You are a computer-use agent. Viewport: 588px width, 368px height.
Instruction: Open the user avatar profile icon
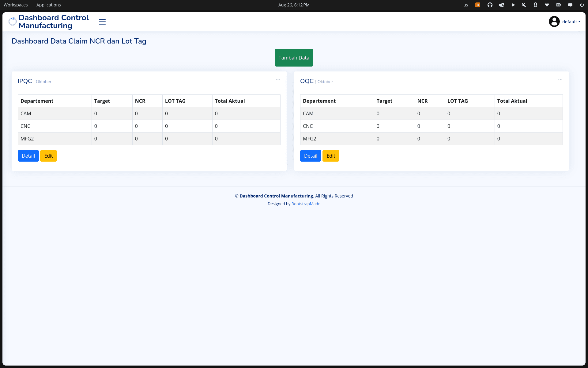(554, 21)
